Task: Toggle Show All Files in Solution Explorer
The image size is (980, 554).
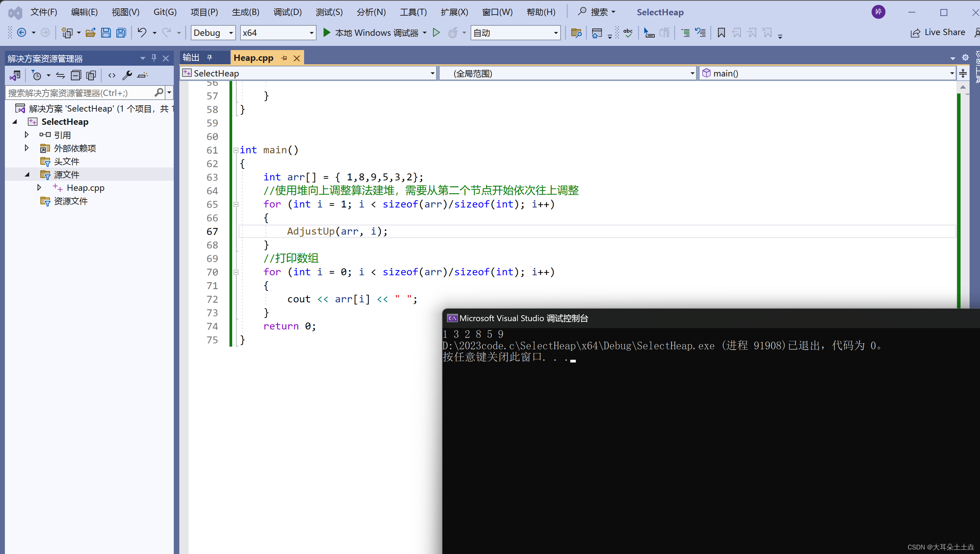Action: click(91, 75)
